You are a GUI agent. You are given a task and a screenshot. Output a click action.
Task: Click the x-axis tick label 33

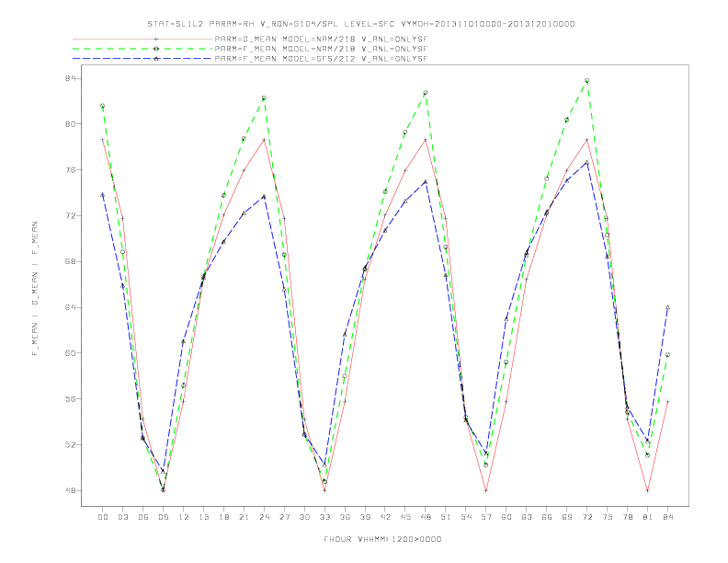325,517
